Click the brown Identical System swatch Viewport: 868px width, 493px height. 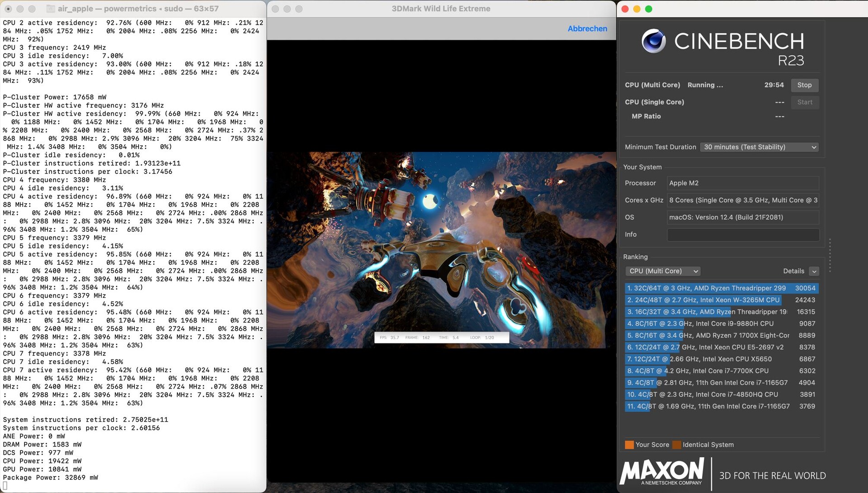click(676, 445)
